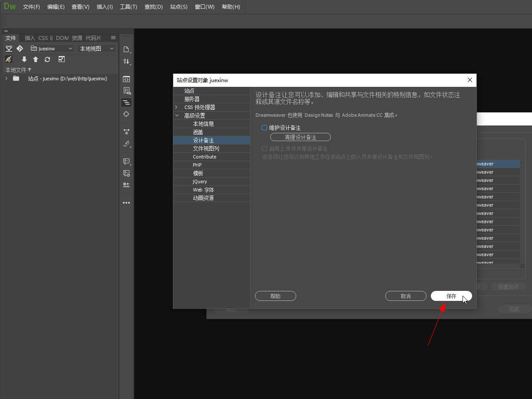
Task: Click the connect to remote server icon
Action: click(9, 48)
